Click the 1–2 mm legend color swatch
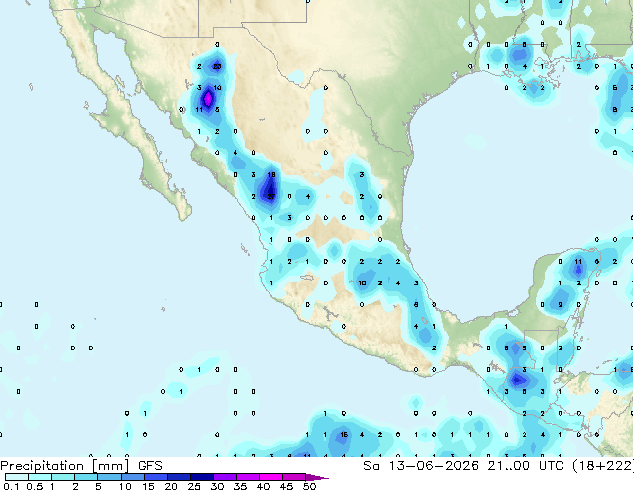Screen dimensions: 634x490 (x=63, y=477)
